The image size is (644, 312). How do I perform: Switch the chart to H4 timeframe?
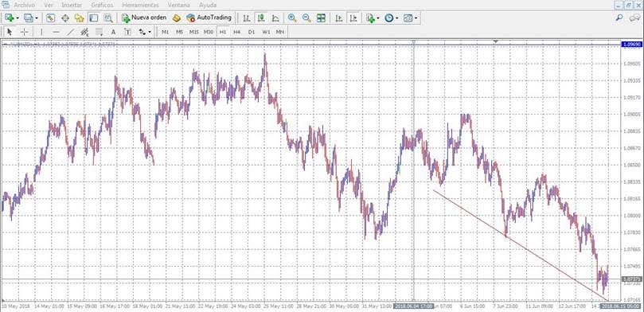(237, 32)
